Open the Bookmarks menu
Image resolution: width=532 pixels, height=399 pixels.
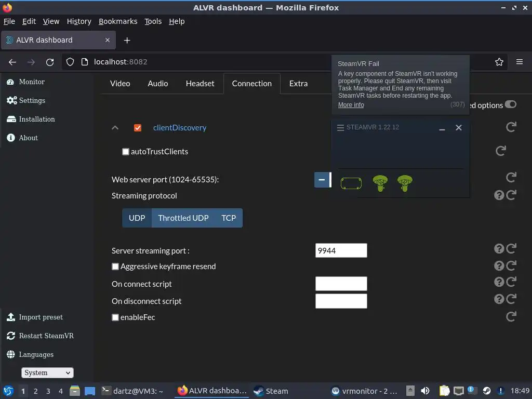[118, 21]
